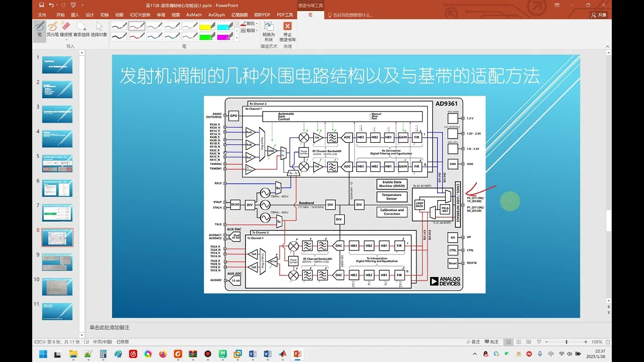
Task: Click 中文(中国) language indicator
Action: click(x=103, y=342)
